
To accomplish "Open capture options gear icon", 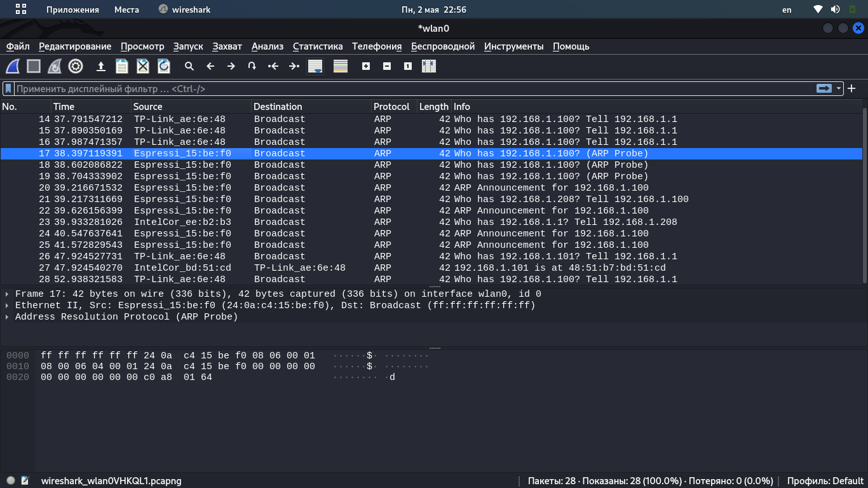I will click(76, 66).
